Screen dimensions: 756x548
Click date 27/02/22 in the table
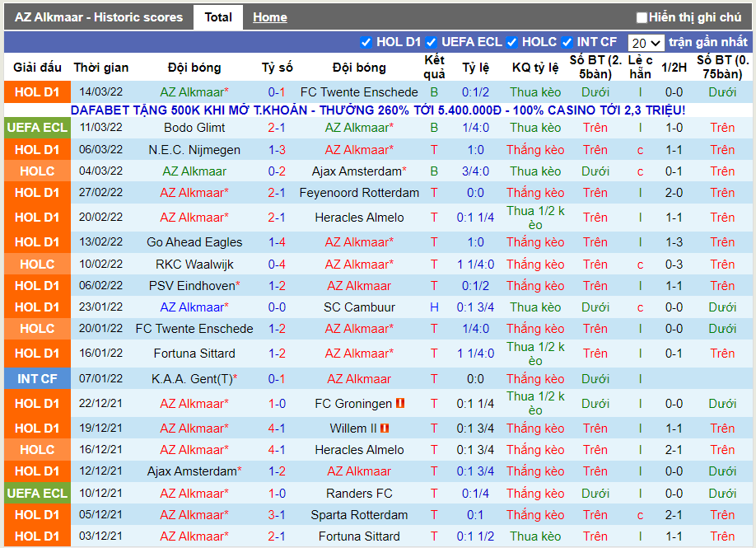coord(100,193)
